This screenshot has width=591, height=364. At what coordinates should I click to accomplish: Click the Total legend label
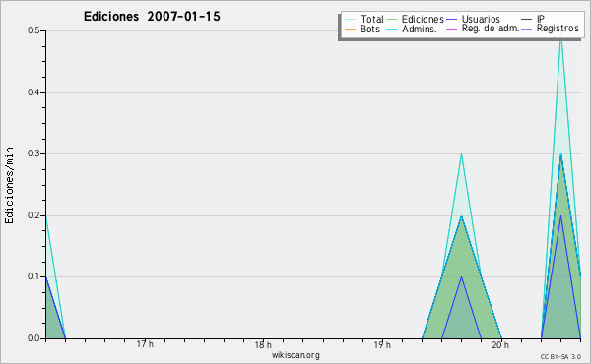tap(371, 19)
